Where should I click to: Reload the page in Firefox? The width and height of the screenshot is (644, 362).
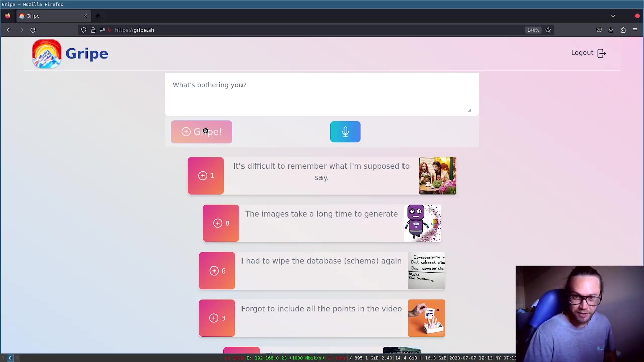coord(33,30)
